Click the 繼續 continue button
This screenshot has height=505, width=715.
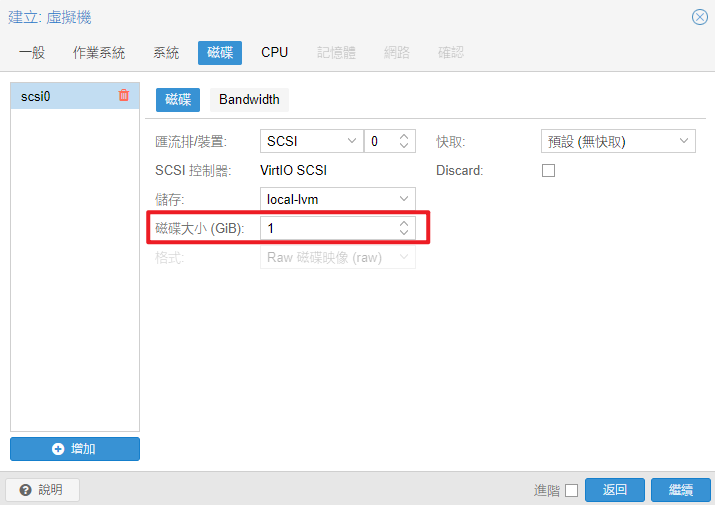[x=681, y=490]
